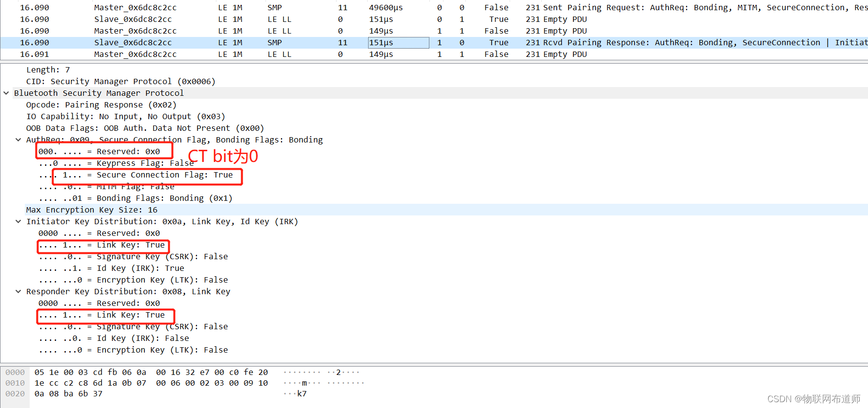Select the packet row at time 16.091

[434, 54]
